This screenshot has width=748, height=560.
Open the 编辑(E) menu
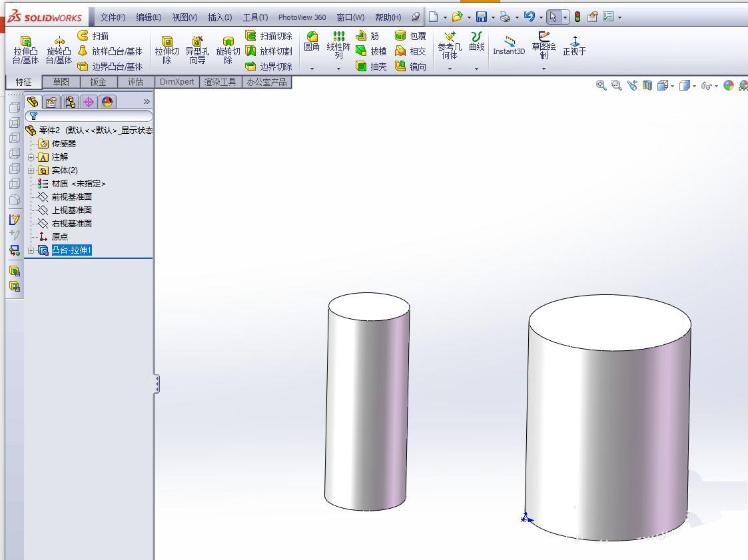[149, 17]
